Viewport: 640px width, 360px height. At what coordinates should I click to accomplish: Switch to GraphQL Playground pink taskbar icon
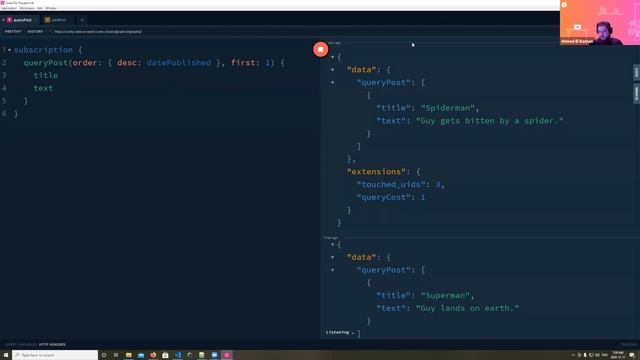(x=227, y=355)
